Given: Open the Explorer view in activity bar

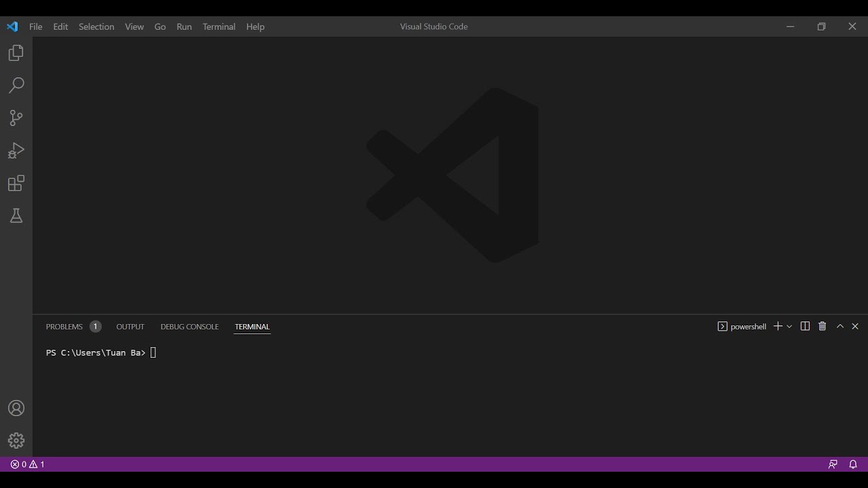Looking at the screenshot, I should click(16, 53).
